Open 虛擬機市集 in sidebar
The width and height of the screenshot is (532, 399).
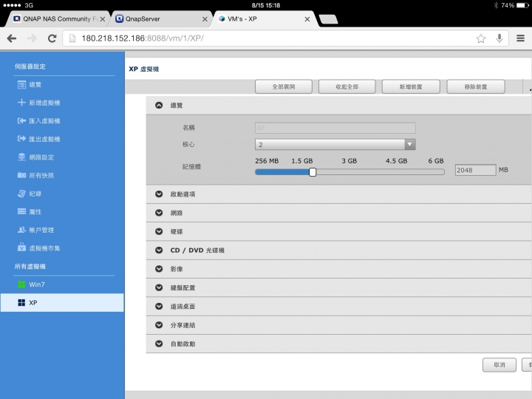(x=44, y=248)
